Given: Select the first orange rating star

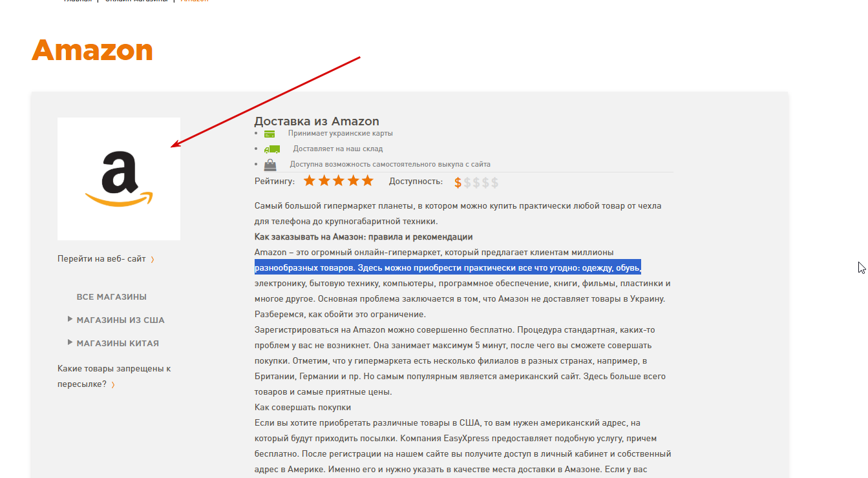Looking at the screenshot, I should (x=310, y=181).
